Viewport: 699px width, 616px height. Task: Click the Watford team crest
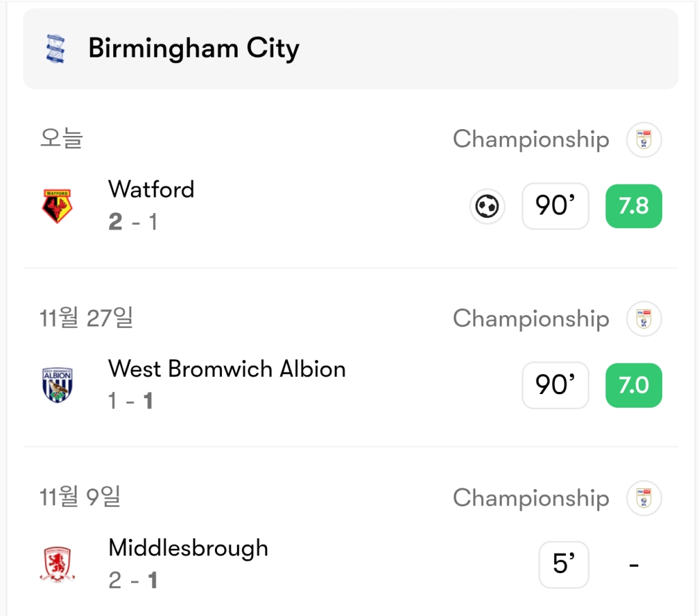[x=57, y=206]
